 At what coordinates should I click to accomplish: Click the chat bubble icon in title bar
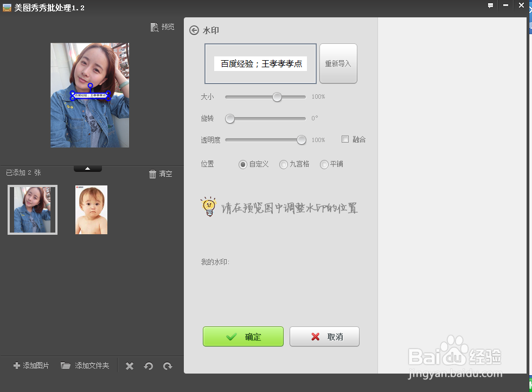(x=490, y=6)
